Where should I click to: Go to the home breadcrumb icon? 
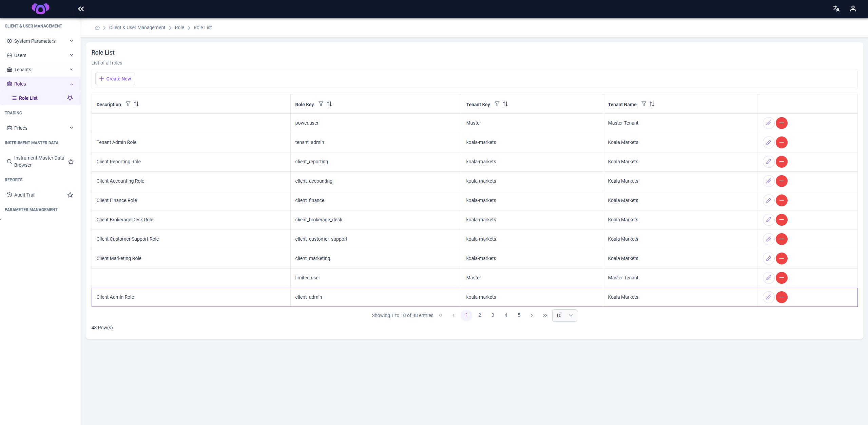coord(97,28)
